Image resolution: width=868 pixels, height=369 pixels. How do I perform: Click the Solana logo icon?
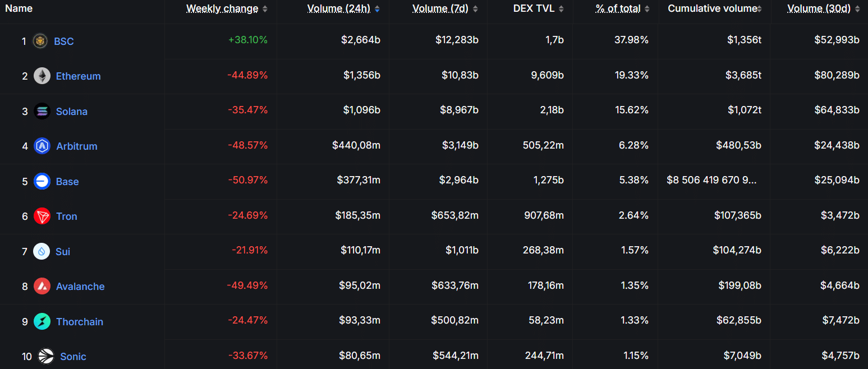pos(42,111)
